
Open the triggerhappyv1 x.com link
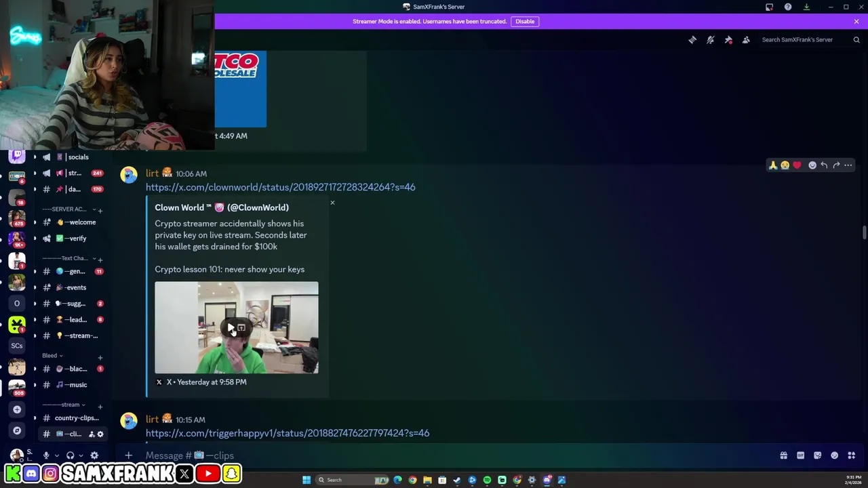coord(288,433)
